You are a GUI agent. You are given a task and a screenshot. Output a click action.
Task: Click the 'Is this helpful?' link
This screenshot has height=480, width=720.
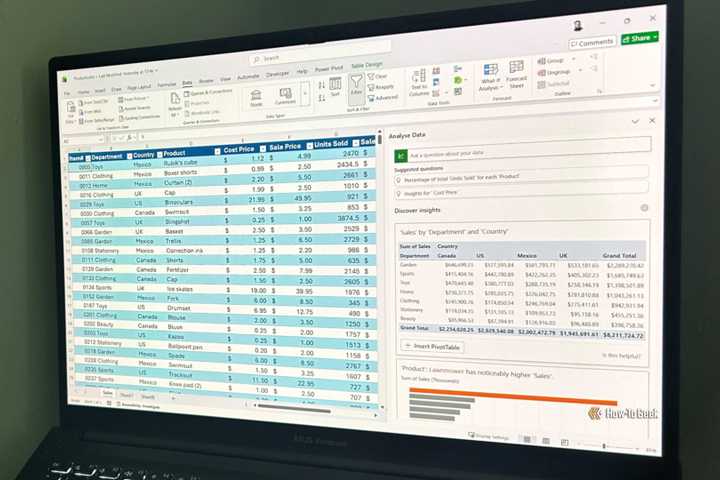pyautogui.click(x=621, y=356)
